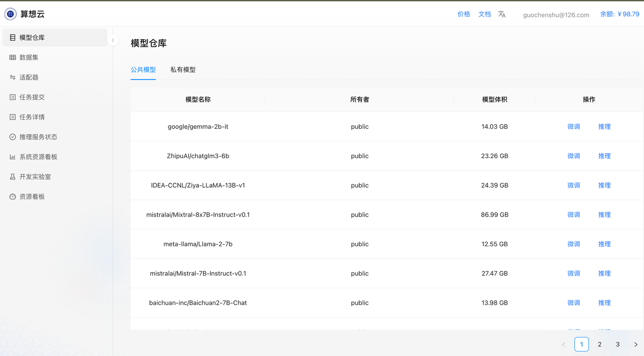Switch to the 私有模型 tab
Viewport: 644px width, 356px height.
[x=183, y=70]
